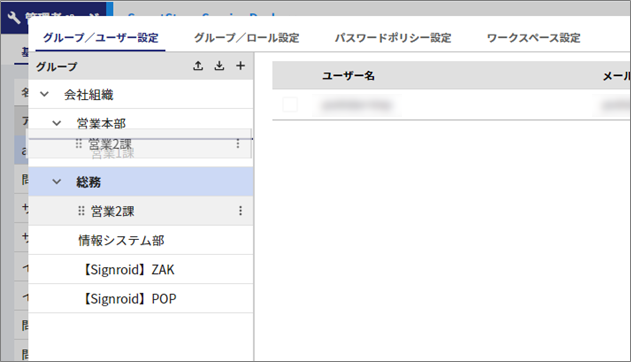Click the download groups icon
The height and width of the screenshot is (362, 631).
pos(219,66)
